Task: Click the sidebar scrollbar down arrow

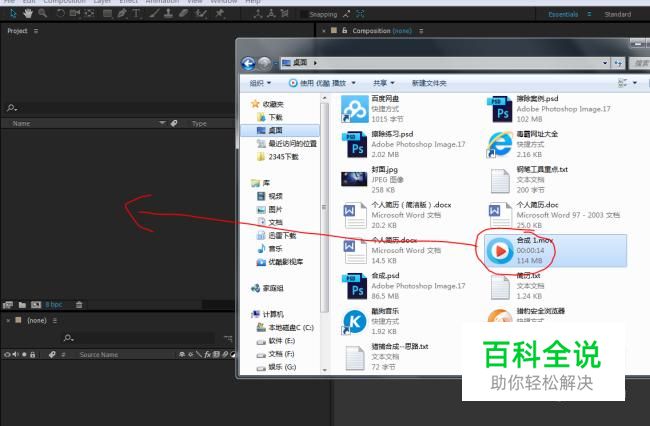Action: (x=324, y=370)
